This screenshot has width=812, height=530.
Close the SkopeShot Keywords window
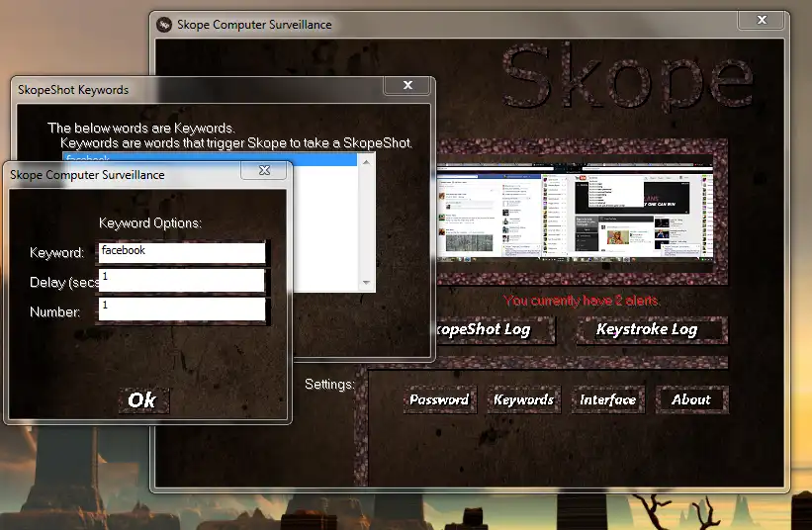point(407,85)
